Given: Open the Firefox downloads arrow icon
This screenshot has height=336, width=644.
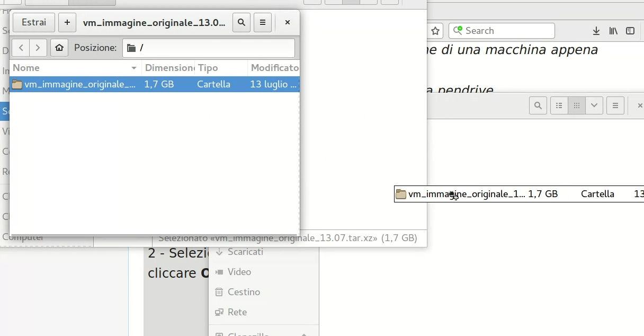Looking at the screenshot, I should pos(596,31).
